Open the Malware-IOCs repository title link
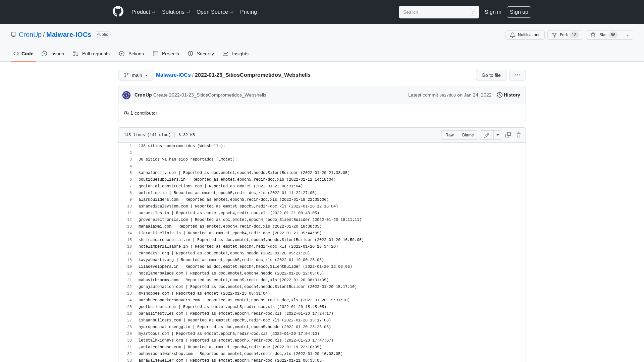The height and width of the screenshot is (362, 644). pyautogui.click(x=69, y=35)
